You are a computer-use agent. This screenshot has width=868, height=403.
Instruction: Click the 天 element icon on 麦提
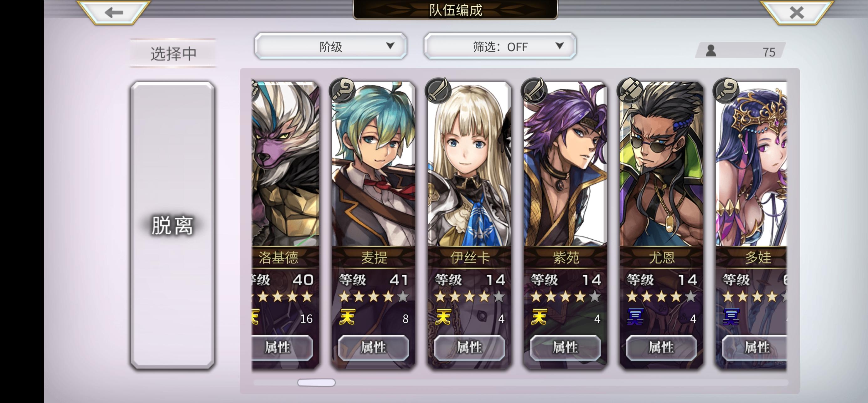(347, 317)
